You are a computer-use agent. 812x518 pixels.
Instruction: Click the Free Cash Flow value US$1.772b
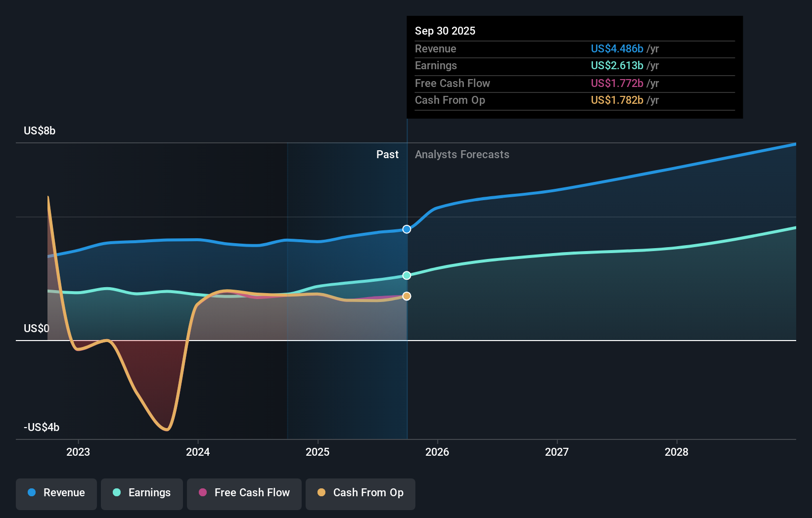coord(617,83)
